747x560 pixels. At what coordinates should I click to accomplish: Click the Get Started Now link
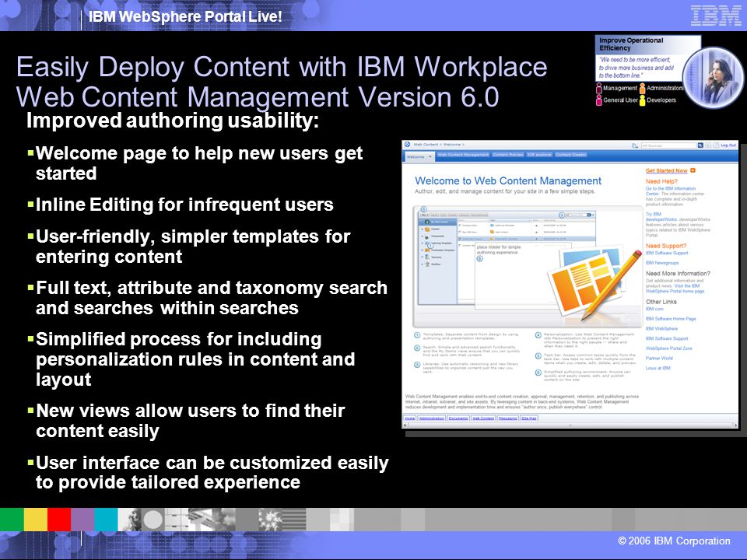coord(667,170)
